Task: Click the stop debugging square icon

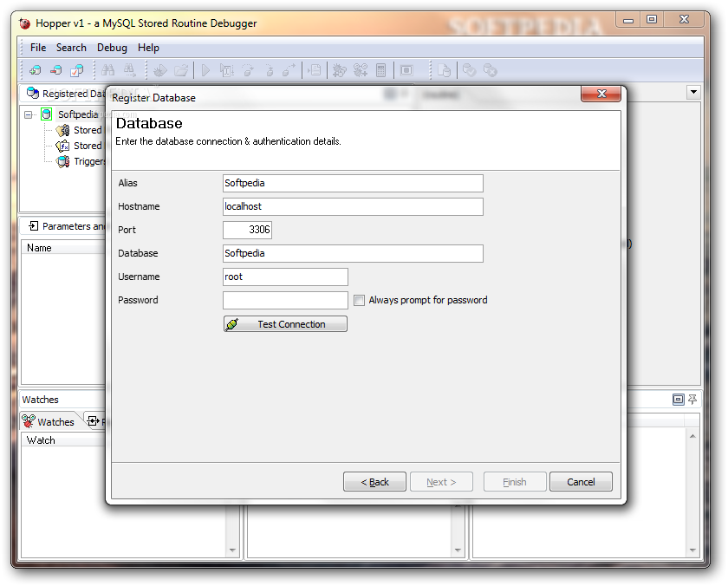Action: coord(406,70)
